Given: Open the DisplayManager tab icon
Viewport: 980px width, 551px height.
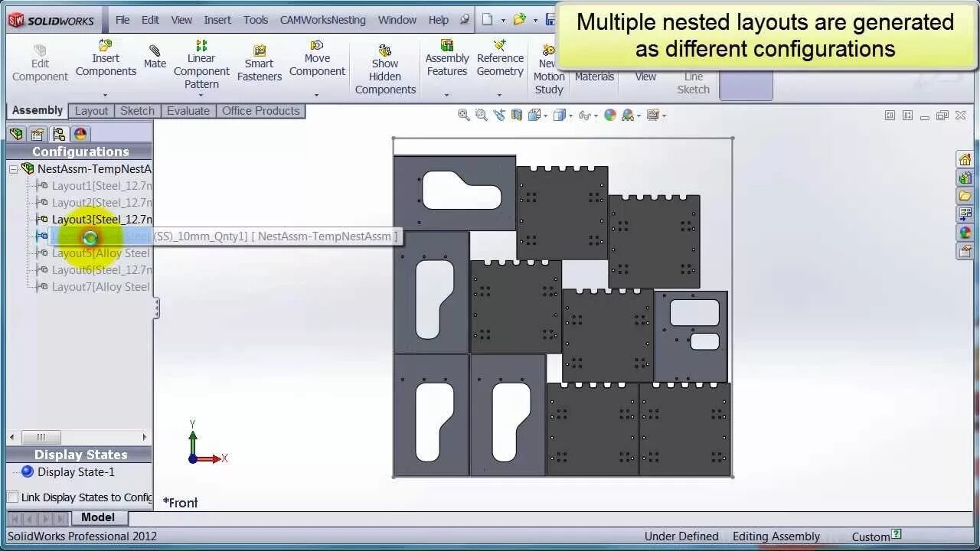Looking at the screenshot, I should pyautogui.click(x=80, y=134).
